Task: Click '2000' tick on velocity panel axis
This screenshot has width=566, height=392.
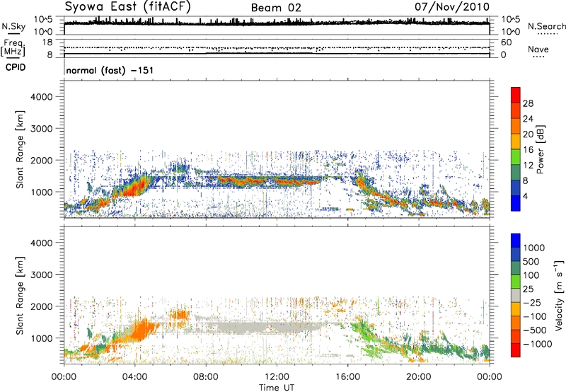Action: [42, 306]
